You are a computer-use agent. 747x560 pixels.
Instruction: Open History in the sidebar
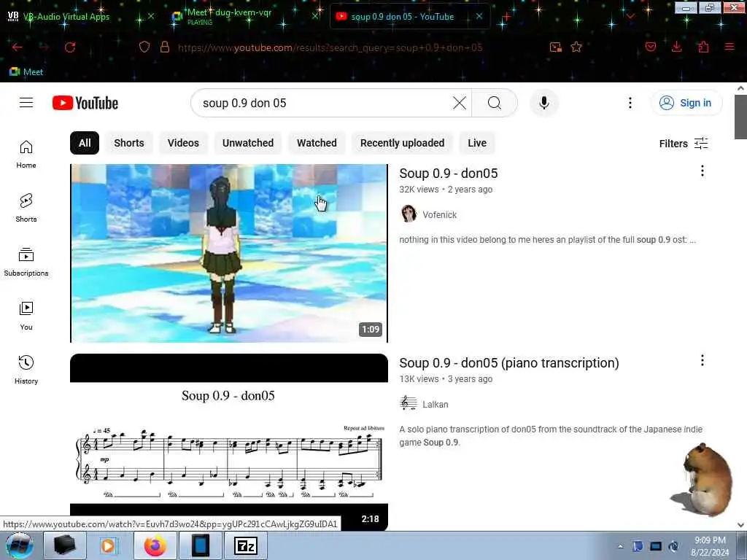(26, 370)
